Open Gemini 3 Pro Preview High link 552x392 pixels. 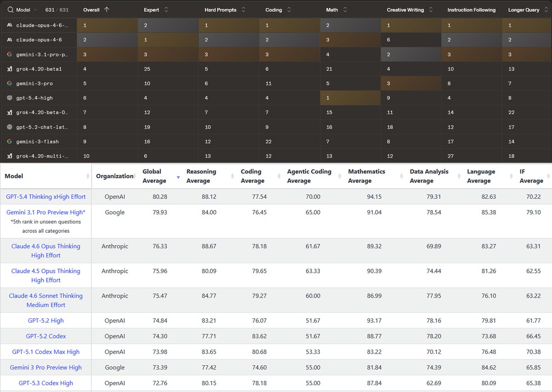pos(46,368)
